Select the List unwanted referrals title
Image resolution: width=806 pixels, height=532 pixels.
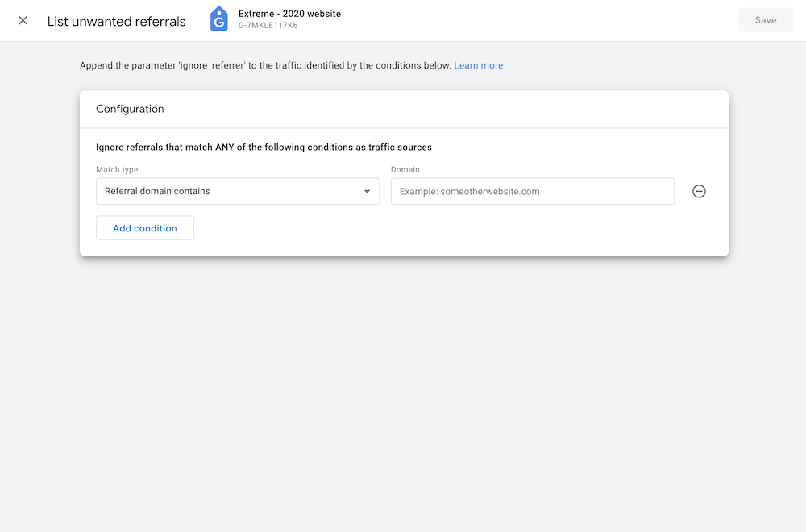(116, 21)
